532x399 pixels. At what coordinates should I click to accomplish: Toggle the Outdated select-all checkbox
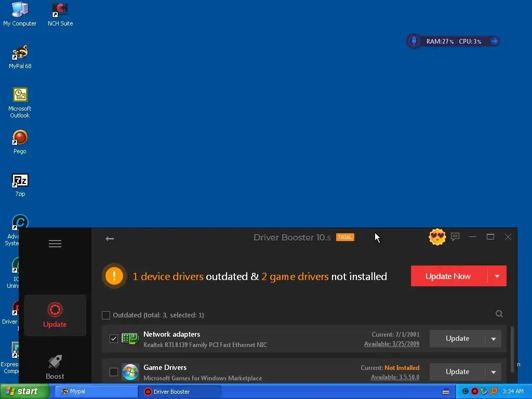106,315
